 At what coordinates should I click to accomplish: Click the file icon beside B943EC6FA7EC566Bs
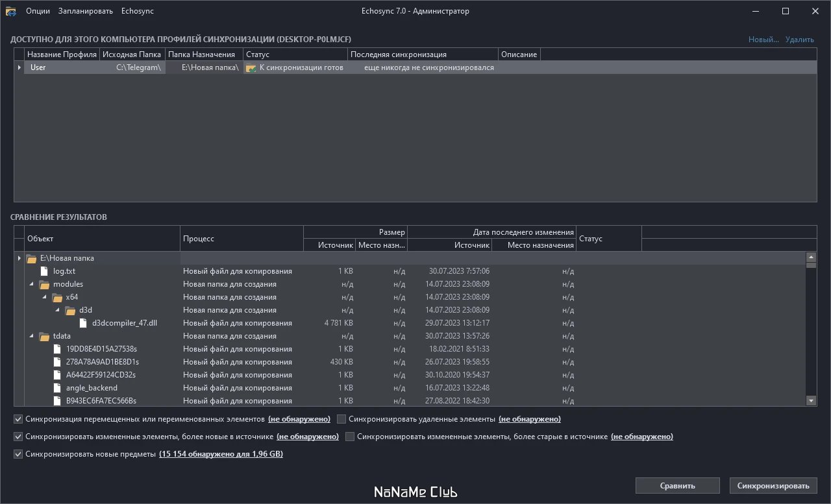coord(57,401)
